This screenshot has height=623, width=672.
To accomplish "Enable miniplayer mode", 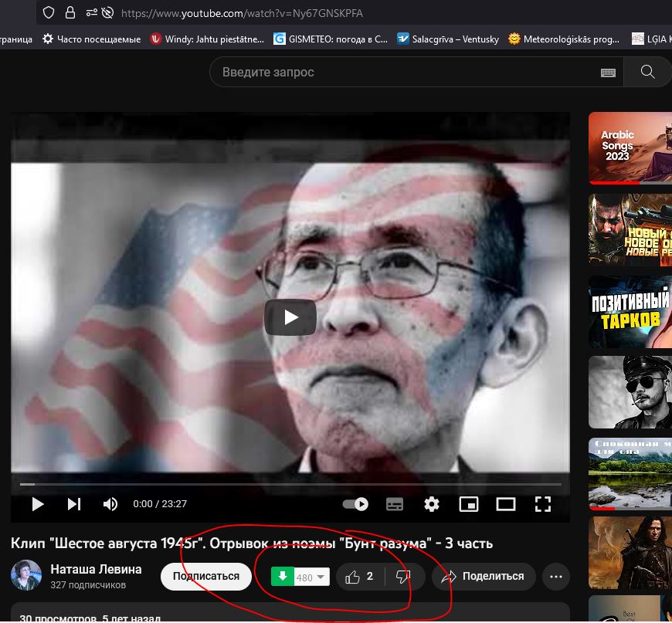I will 468,504.
